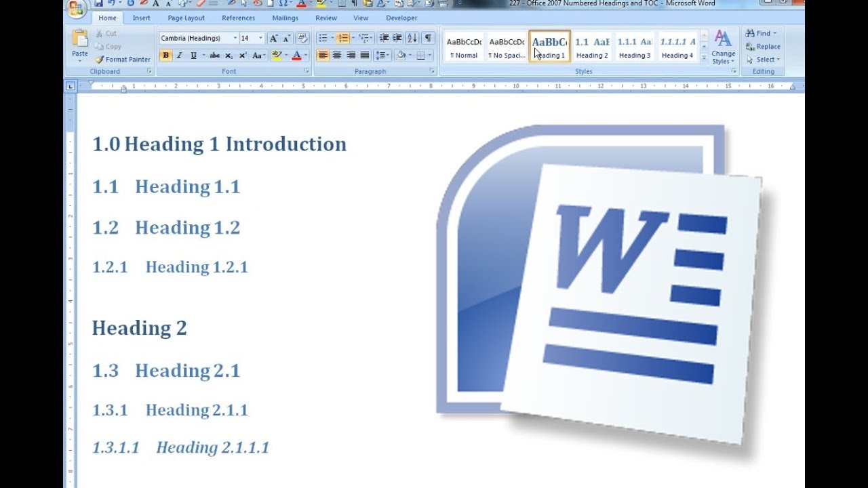
Task: Apply the Heading 4 style thumbnail
Action: tap(677, 47)
